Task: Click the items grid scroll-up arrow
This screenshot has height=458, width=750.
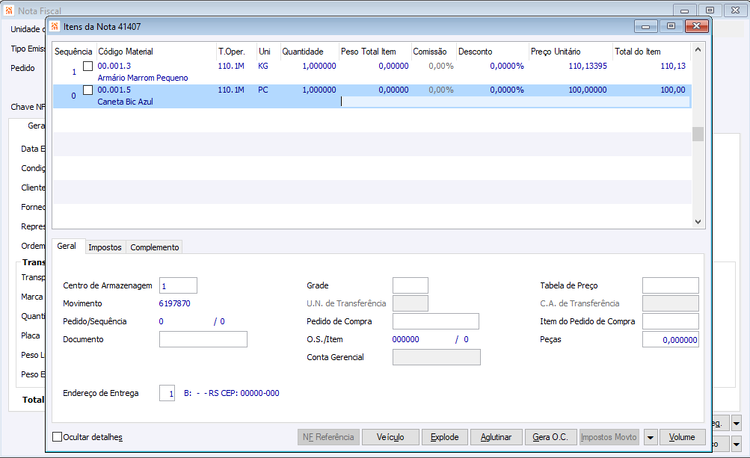Action: (x=698, y=49)
